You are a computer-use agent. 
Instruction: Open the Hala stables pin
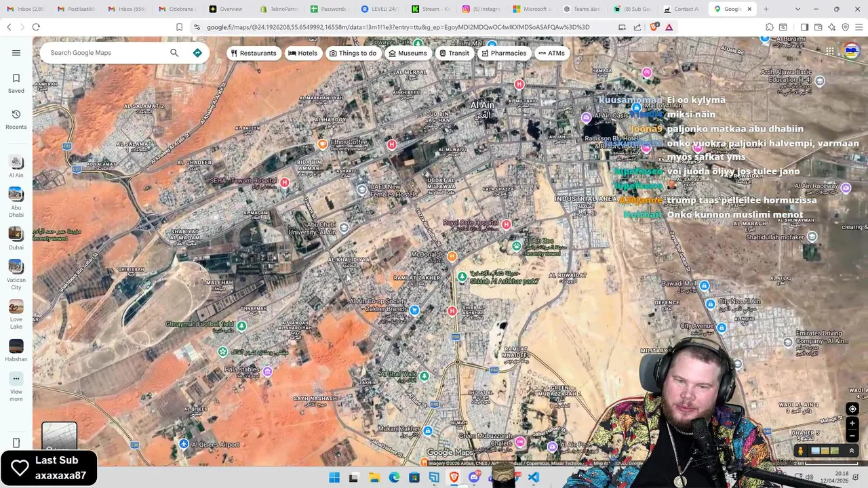click(268, 371)
